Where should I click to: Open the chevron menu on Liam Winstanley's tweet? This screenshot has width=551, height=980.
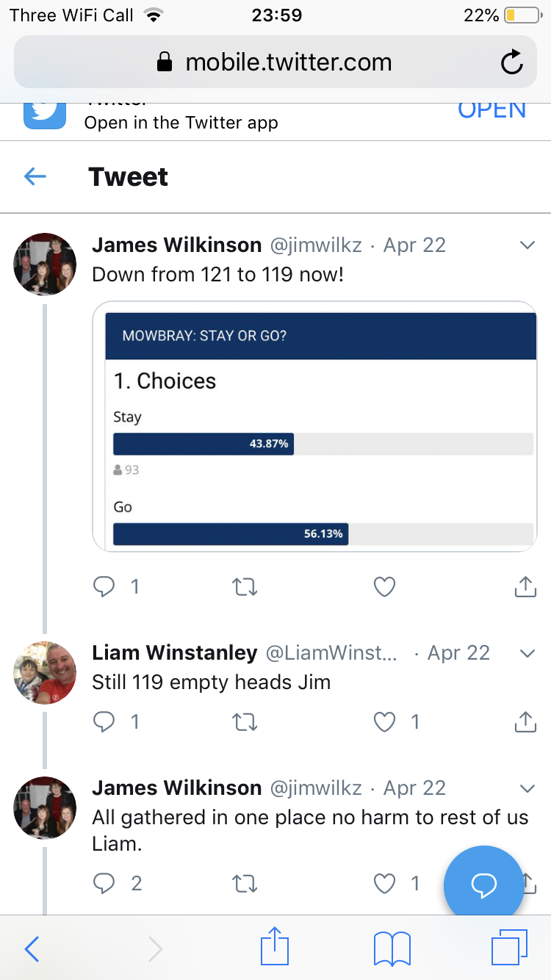point(527,653)
